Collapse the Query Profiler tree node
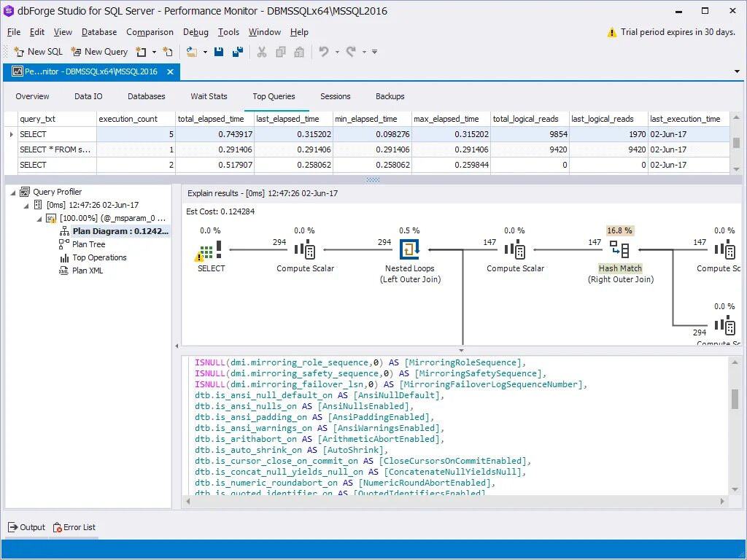 pyautogui.click(x=13, y=192)
